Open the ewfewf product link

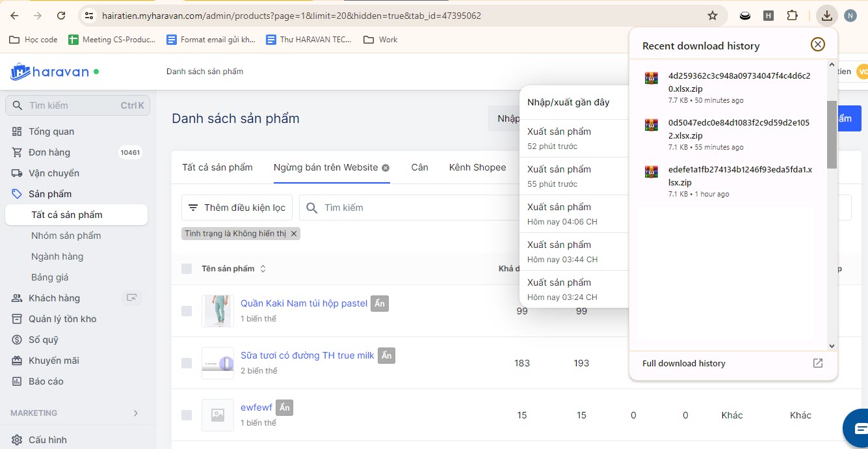pyautogui.click(x=256, y=407)
